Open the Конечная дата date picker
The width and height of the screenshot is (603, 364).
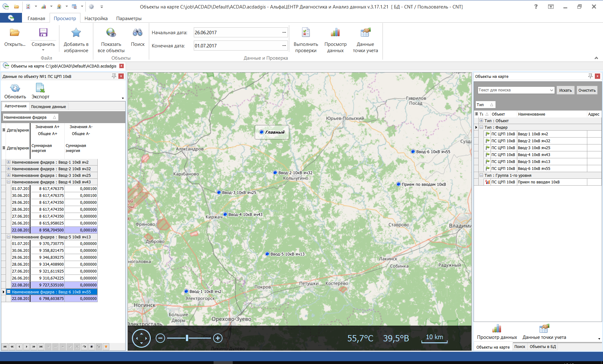pyautogui.click(x=284, y=46)
